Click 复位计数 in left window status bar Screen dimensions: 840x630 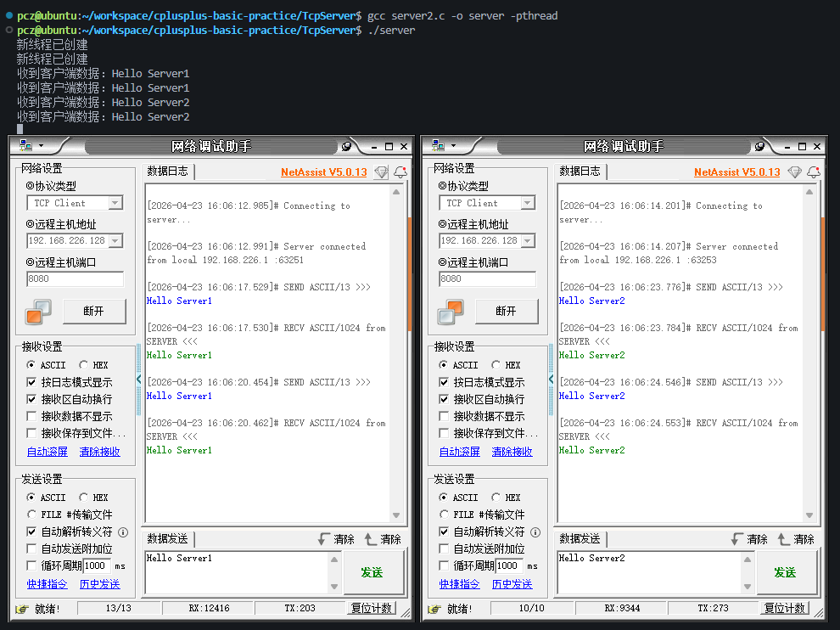(x=372, y=609)
